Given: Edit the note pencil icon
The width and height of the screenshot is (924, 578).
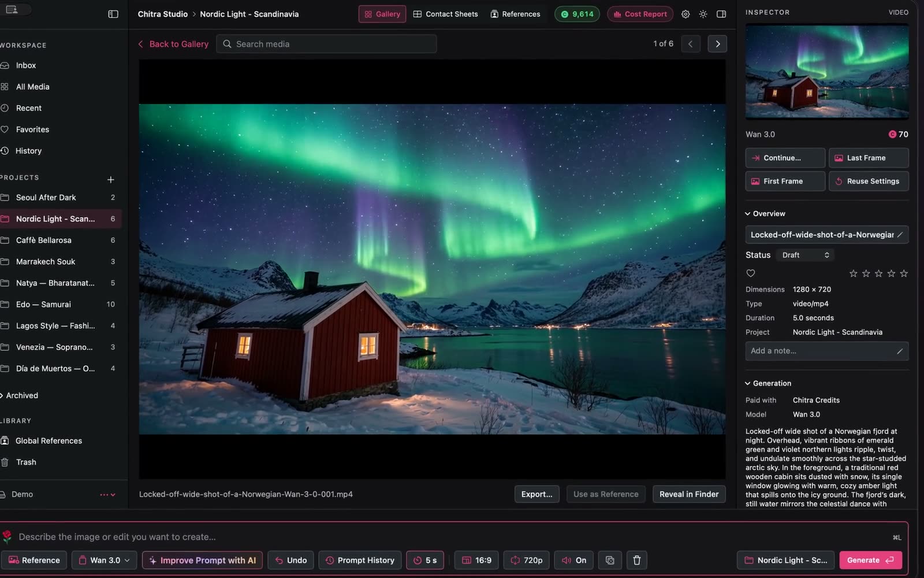Looking at the screenshot, I should [x=900, y=351].
